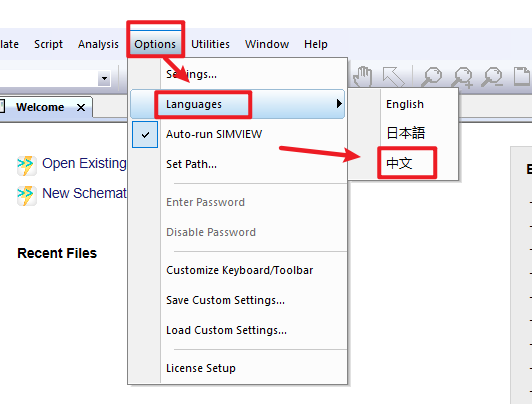
Task: Click the arrow pointer tool icon
Action: pyautogui.click(x=394, y=77)
